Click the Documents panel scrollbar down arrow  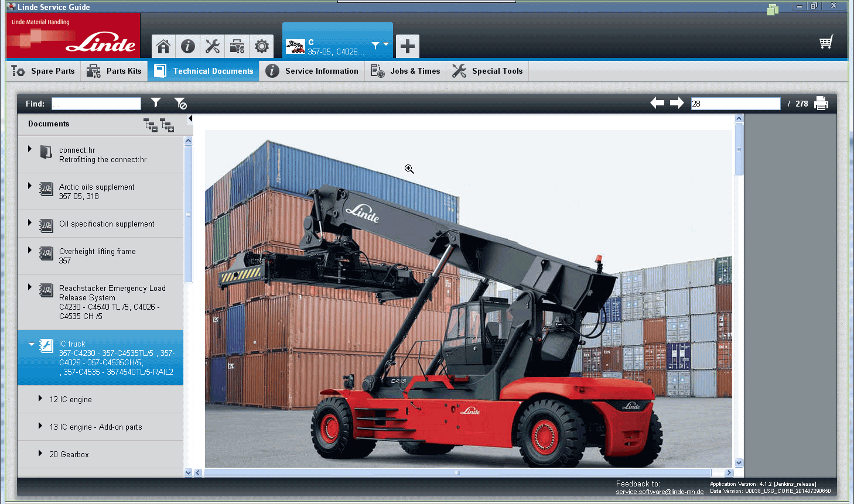click(x=188, y=472)
